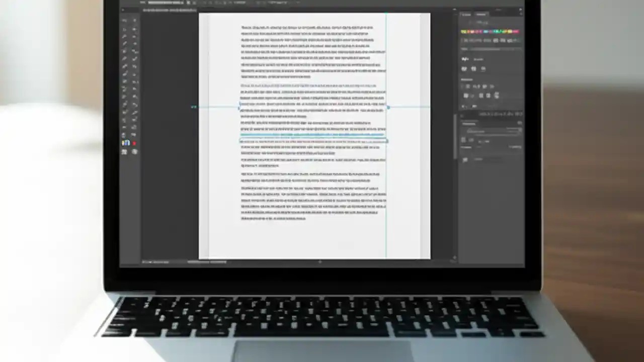Enable the fill indicator in the tools panel

[126, 143]
